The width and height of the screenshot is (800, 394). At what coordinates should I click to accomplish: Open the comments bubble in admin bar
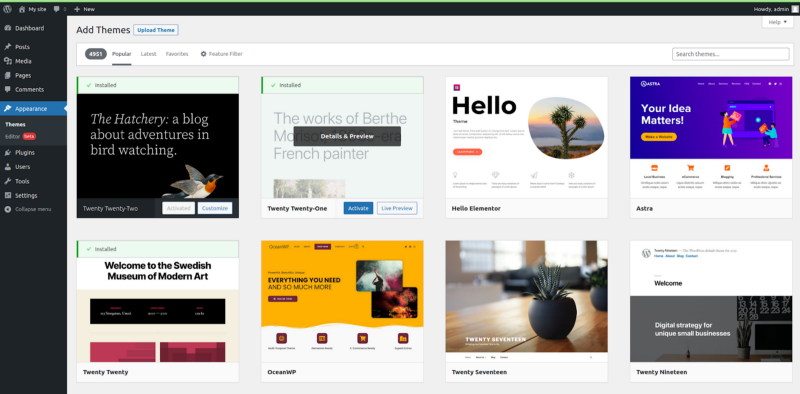click(x=57, y=9)
